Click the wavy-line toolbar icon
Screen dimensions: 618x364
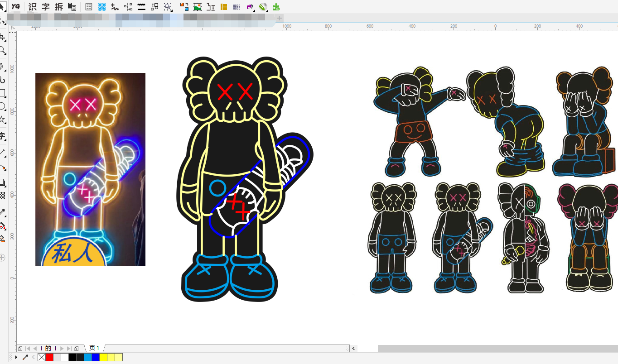[115, 7]
